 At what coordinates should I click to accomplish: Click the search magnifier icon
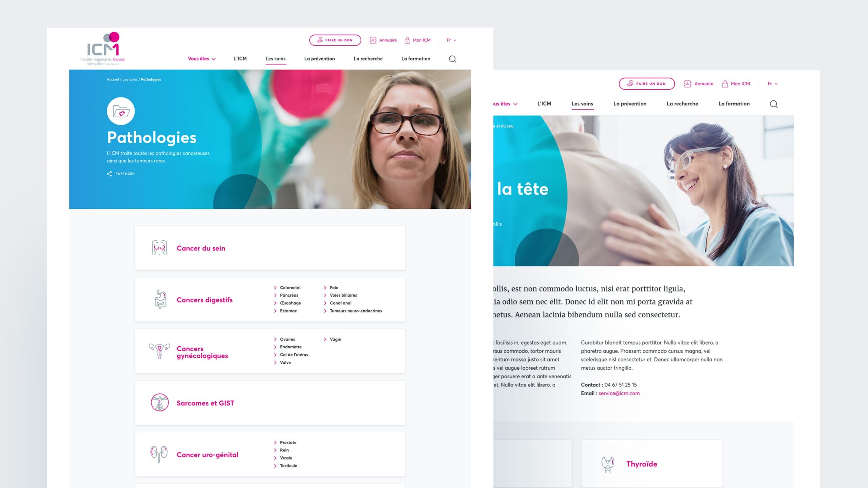pyautogui.click(x=452, y=58)
